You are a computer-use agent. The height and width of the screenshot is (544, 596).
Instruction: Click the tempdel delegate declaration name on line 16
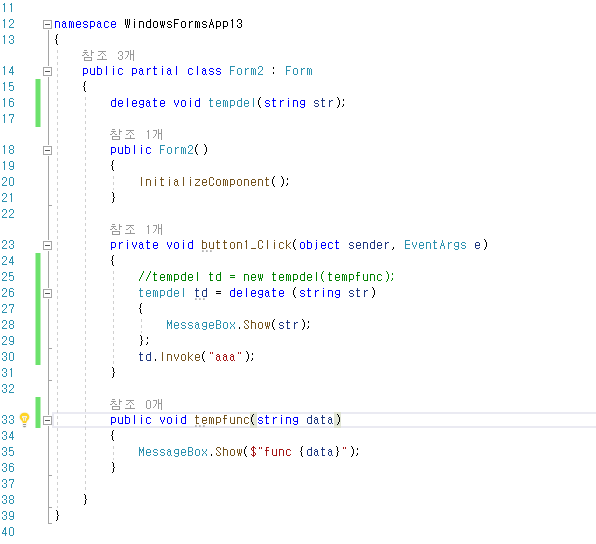pyautogui.click(x=232, y=103)
